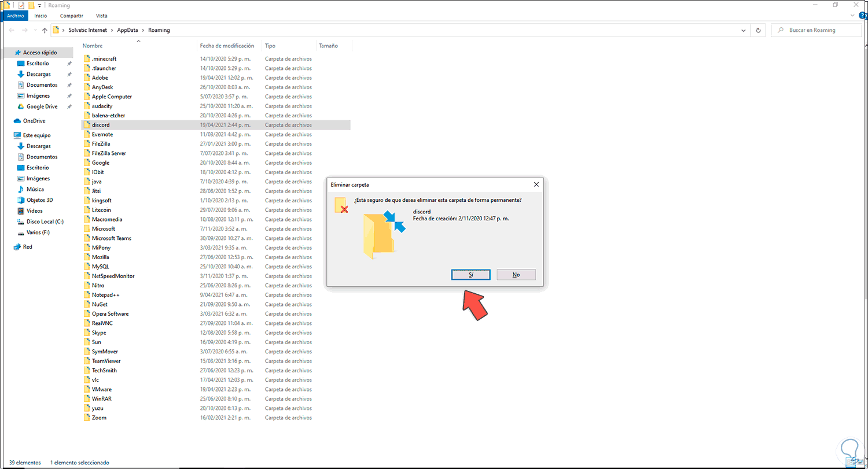Image resolution: width=868 pixels, height=469 pixels.
Task: Switch to the Compartir ribbon tab
Action: 71,16
